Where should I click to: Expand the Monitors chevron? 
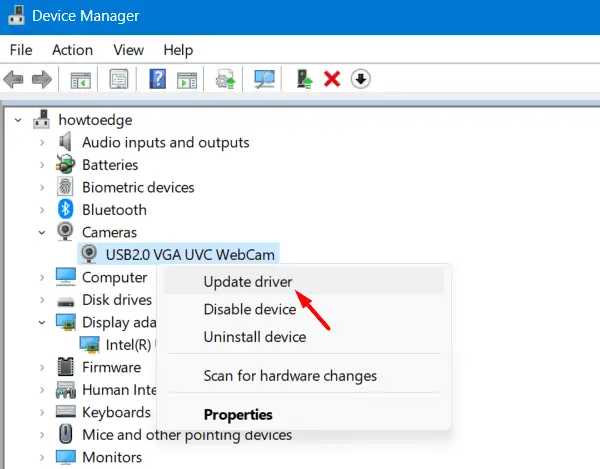point(42,458)
